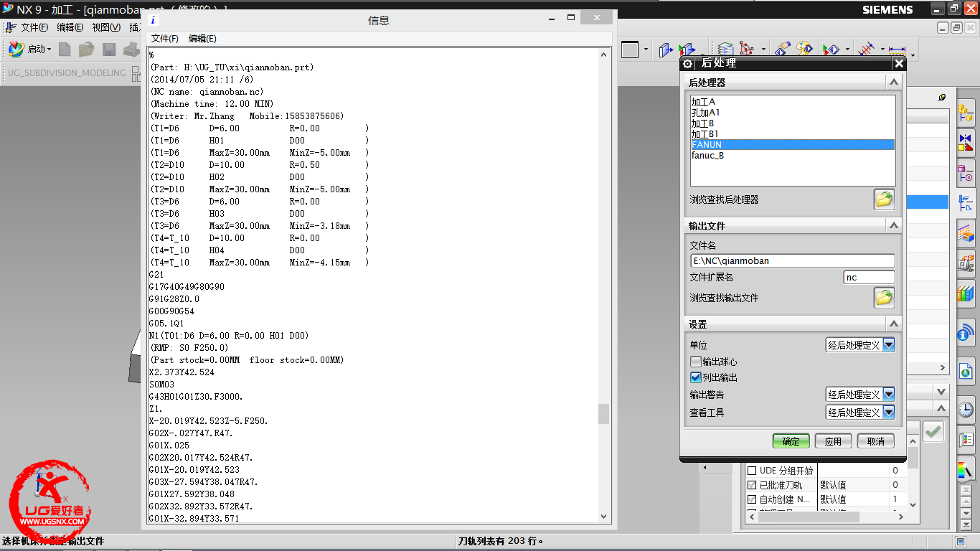Click the Information window vertical scrollbar thumb
The height and width of the screenshot is (551, 980).
[x=603, y=413]
